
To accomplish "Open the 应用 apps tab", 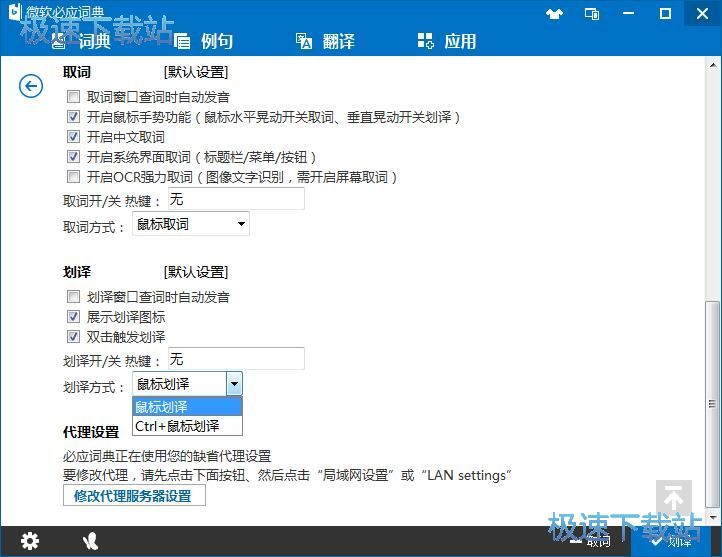I will tap(447, 41).
